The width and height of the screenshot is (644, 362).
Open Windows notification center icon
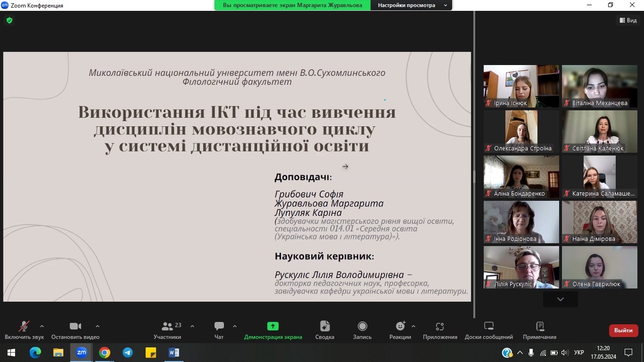pyautogui.click(x=628, y=353)
